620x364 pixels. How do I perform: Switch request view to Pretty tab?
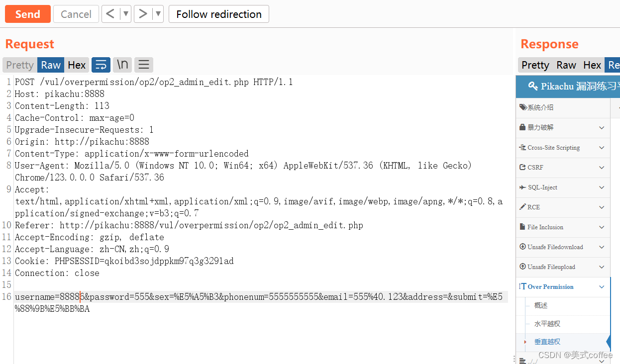(20, 65)
